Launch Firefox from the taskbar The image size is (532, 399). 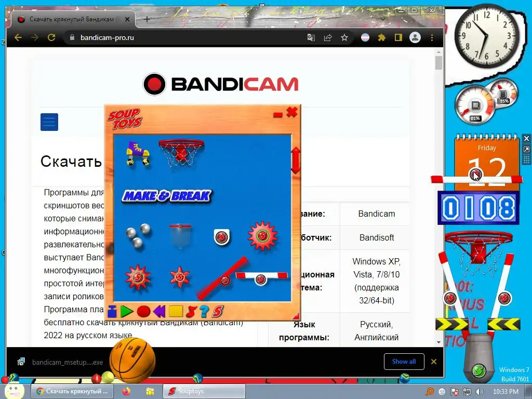pyautogui.click(x=126, y=391)
